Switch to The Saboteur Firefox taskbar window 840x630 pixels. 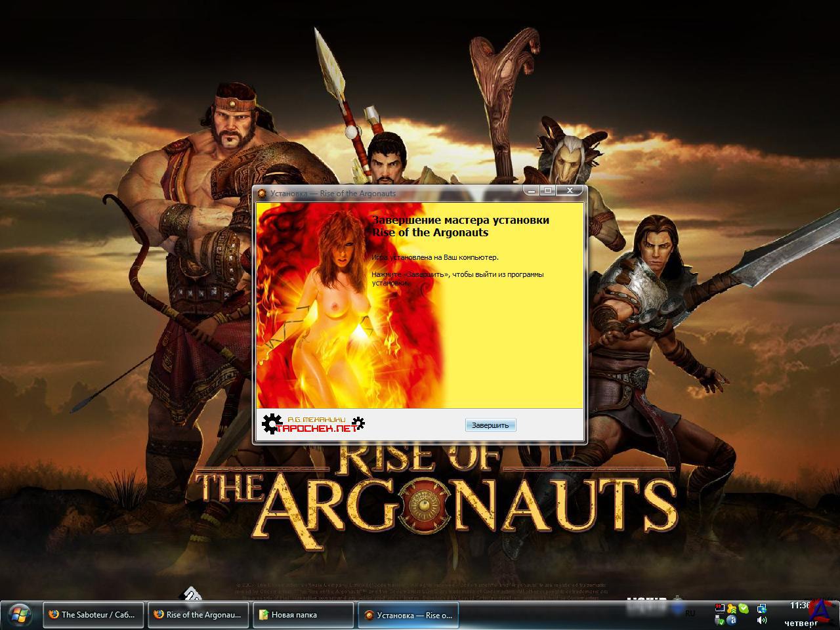coord(93,615)
